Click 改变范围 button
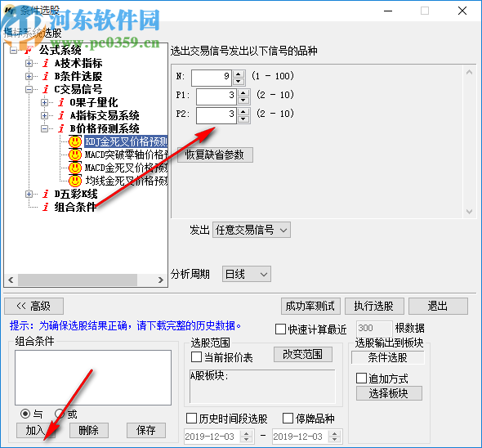 [x=303, y=355]
